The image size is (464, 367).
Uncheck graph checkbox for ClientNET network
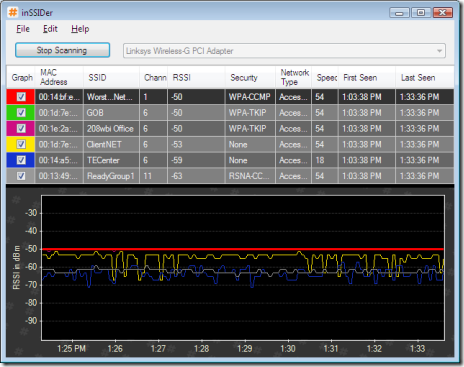tap(21, 144)
